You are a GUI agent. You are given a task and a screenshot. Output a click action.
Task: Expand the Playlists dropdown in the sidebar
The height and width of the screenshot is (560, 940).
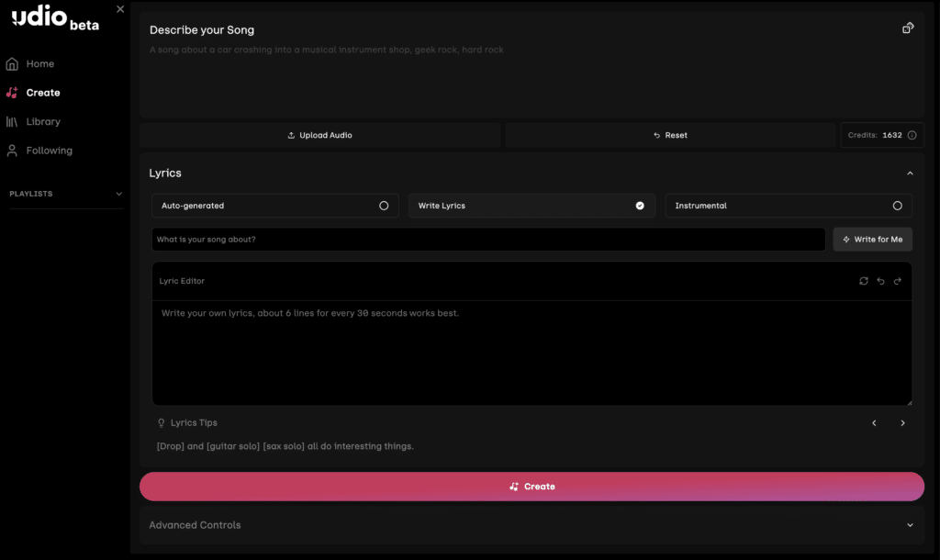tap(118, 194)
